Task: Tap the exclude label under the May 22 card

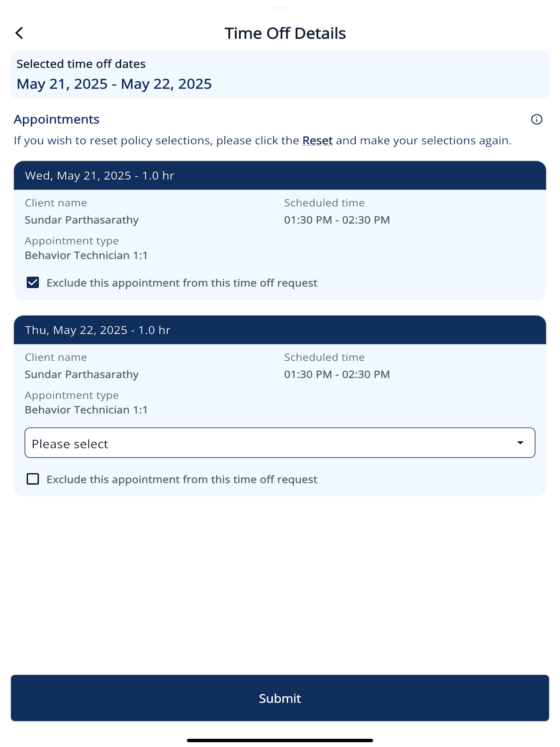Action: point(182,479)
